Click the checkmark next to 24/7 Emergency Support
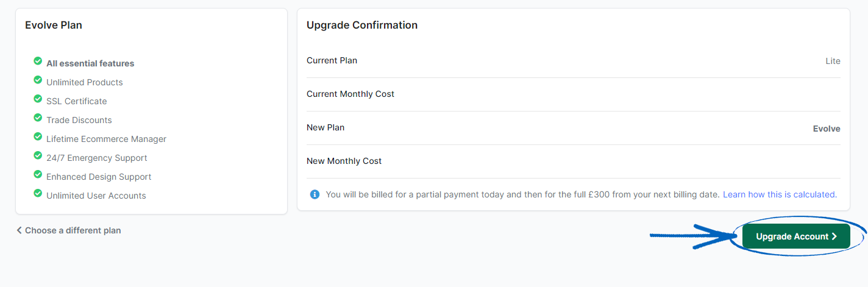The width and height of the screenshot is (868, 287). tap(38, 156)
